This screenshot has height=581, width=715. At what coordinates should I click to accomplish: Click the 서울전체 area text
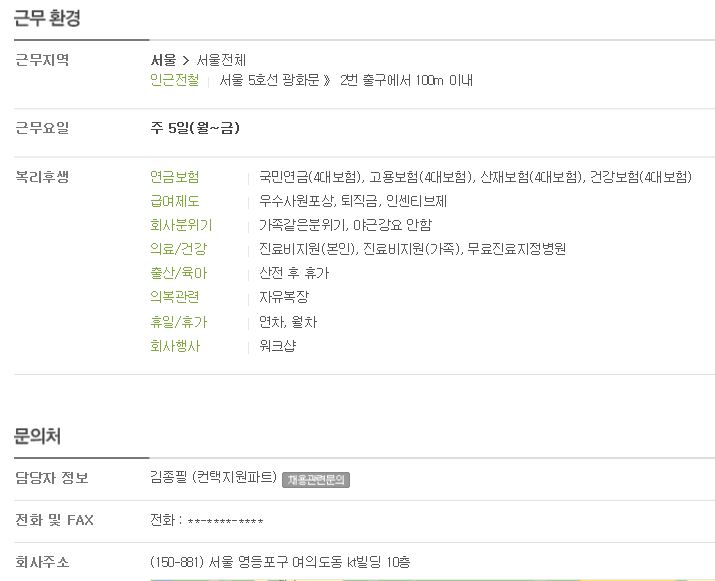tap(221, 60)
